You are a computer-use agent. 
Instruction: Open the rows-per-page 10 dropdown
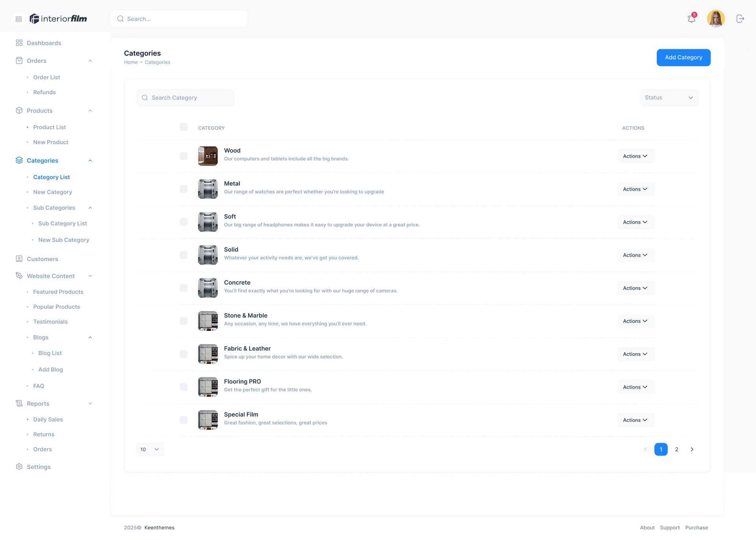150,449
